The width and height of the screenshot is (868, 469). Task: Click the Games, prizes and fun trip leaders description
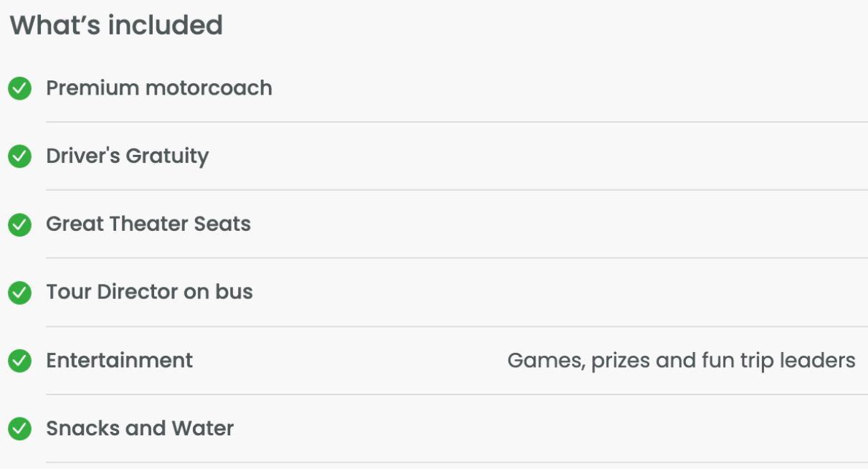tap(682, 361)
